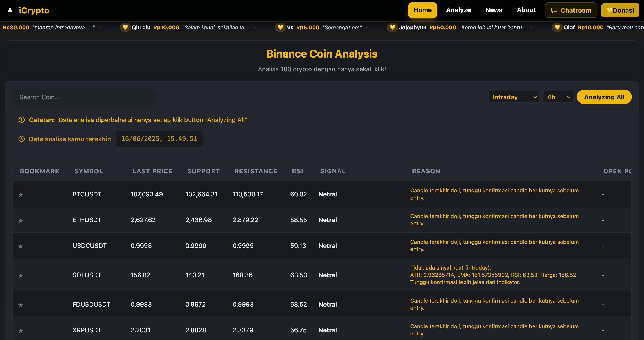Click the iCrypto triangle logo icon
This screenshot has height=340, width=644.
pos(10,10)
